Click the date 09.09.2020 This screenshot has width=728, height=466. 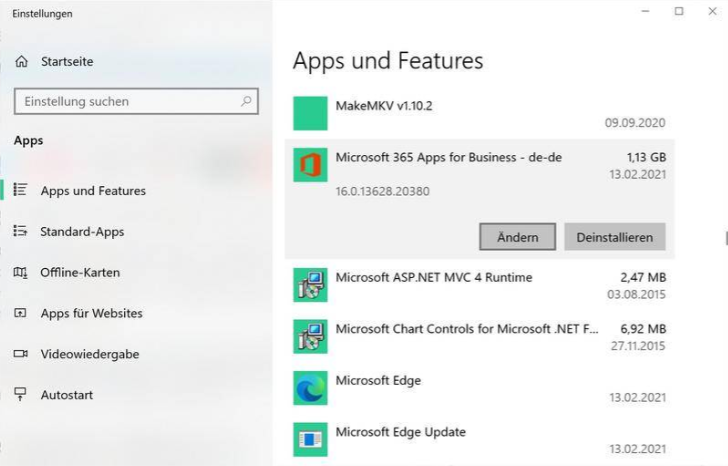point(635,123)
